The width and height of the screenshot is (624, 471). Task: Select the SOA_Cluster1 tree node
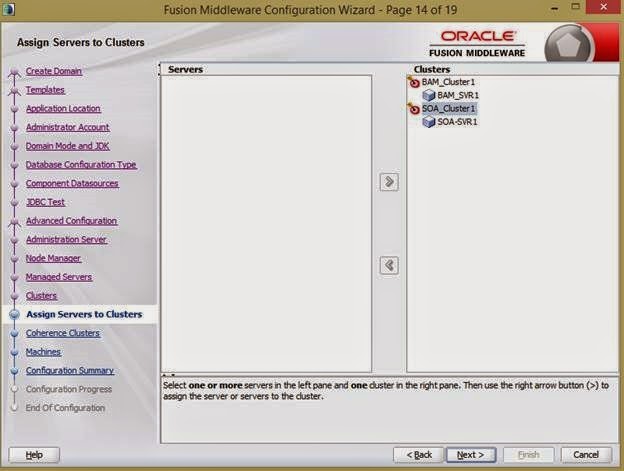[x=448, y=108]
